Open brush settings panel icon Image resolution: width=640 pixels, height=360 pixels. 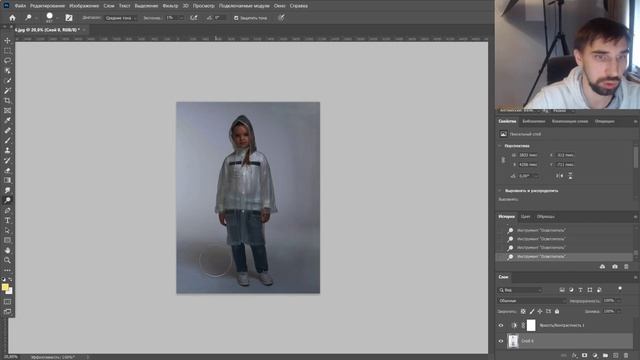tap(69, 18)
